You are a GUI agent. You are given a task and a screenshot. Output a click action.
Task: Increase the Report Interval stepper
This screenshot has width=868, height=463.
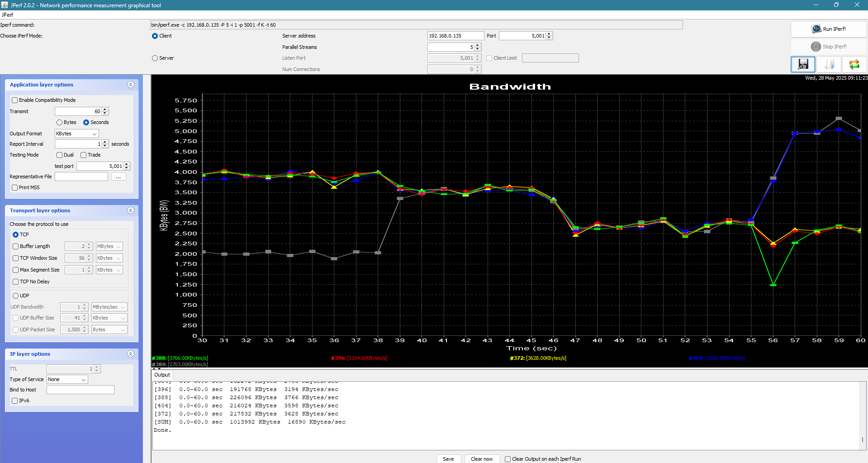[x=105, y=142]
